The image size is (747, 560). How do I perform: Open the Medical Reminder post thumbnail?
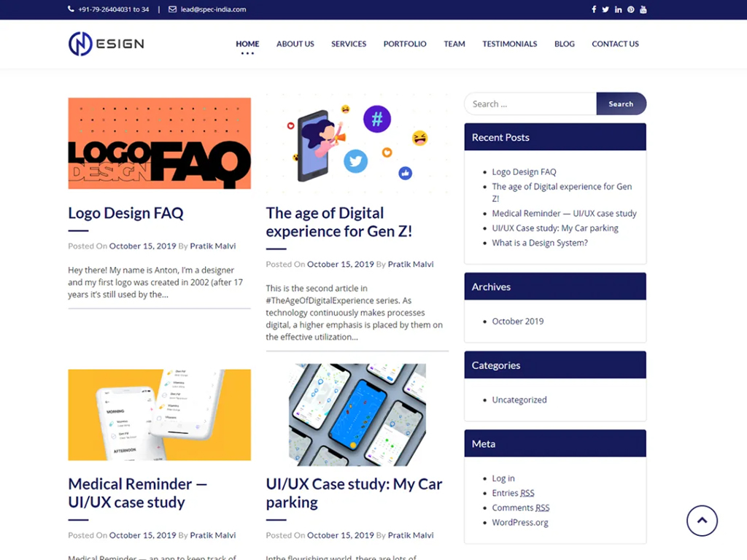160,415
